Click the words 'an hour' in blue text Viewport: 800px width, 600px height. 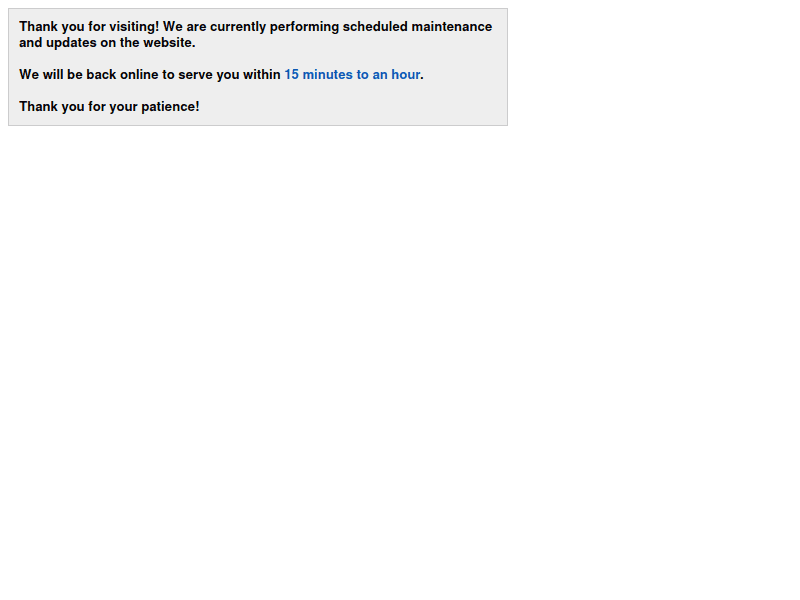396,75
